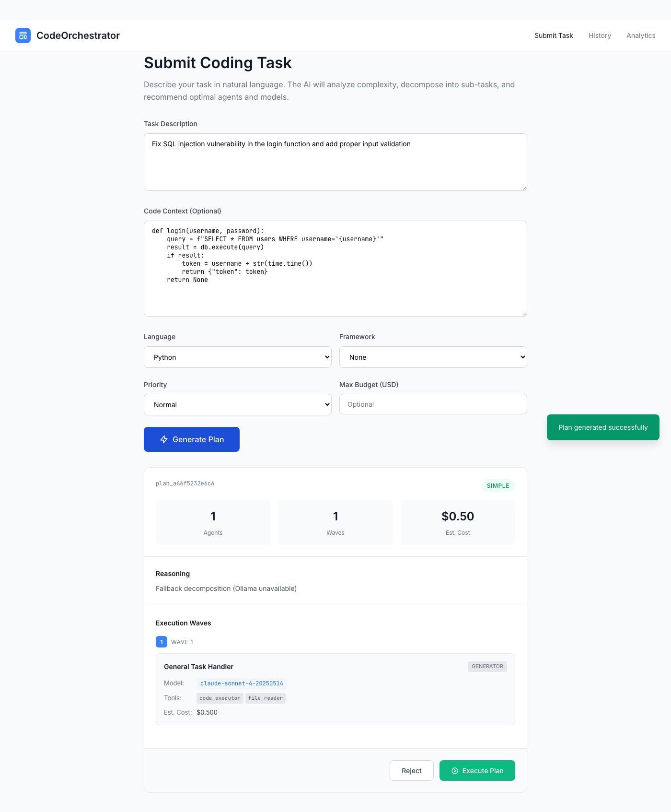
Task: Expand the Priority dropdown
Action: [238, 405]
